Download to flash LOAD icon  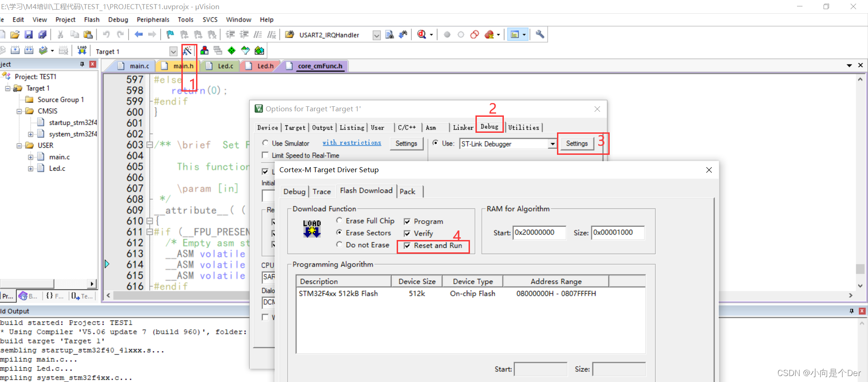(82, 51)
